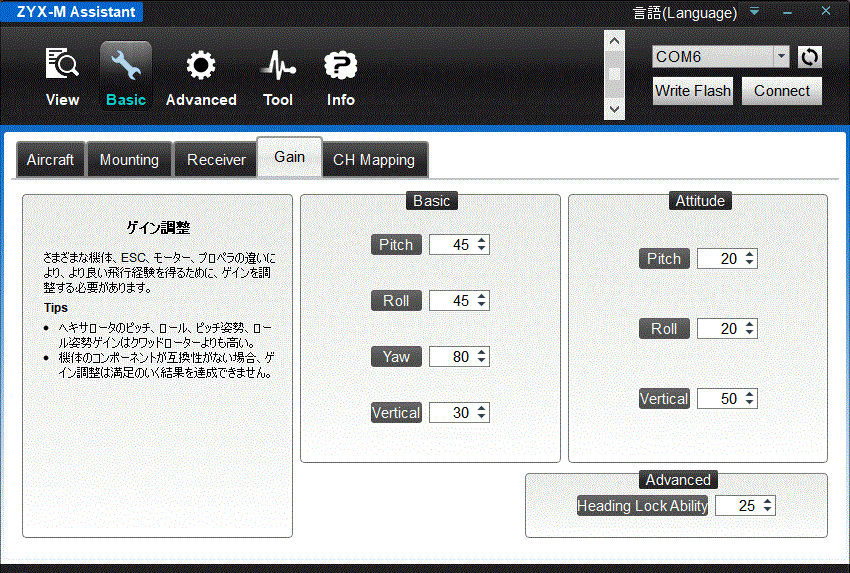Open the Info section
Image resolution: width=850 pixels, height=573 pixels.
click(x=341, y=76)
